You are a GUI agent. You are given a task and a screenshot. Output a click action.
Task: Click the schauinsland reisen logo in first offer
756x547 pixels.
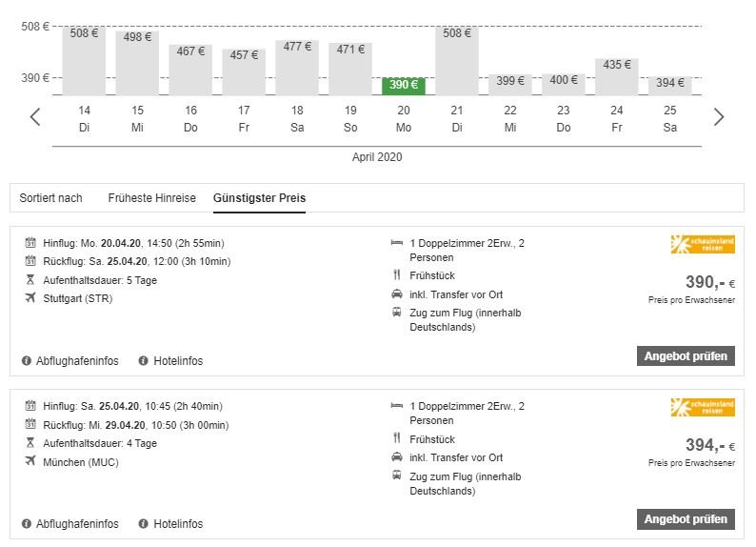click(703, 244)
